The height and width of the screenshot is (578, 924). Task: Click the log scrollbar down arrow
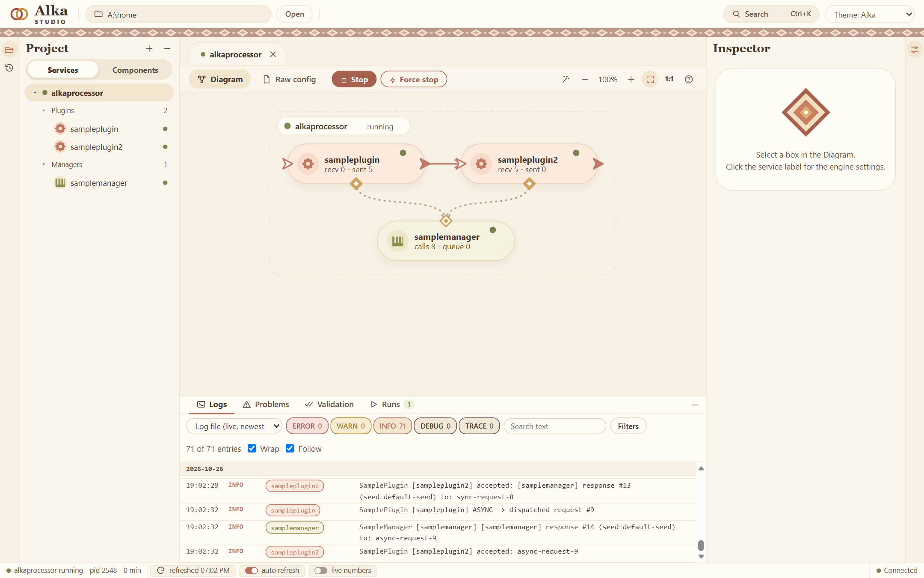pyautogui.click(x=701, y=557)
